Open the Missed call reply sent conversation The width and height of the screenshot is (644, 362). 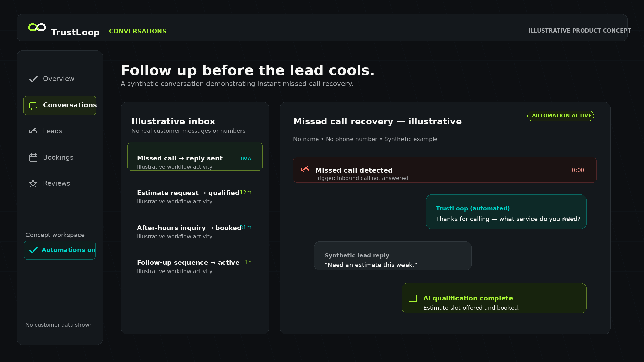[x=195, y=157]
